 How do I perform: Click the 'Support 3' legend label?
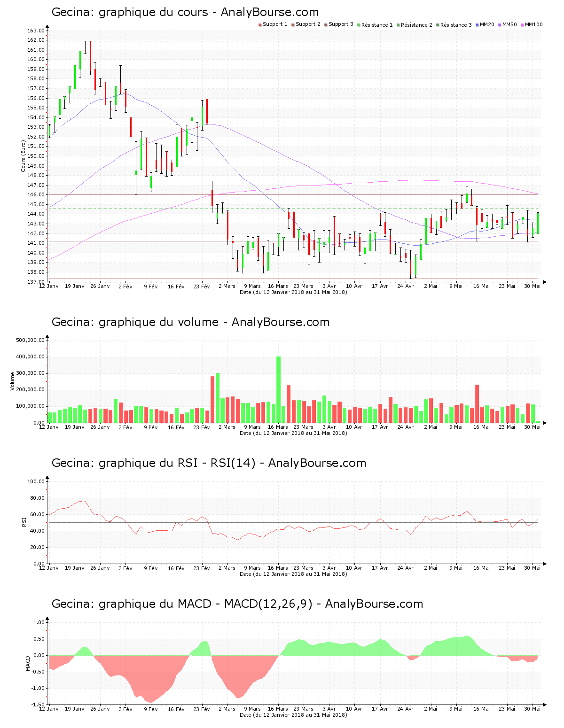[341, 24]
